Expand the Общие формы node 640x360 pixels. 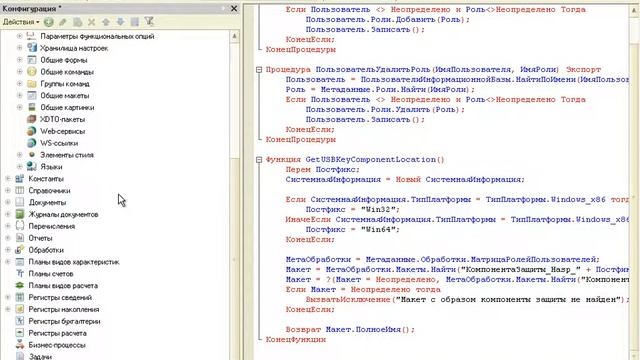pyautogui.click(x=19, y=60)
